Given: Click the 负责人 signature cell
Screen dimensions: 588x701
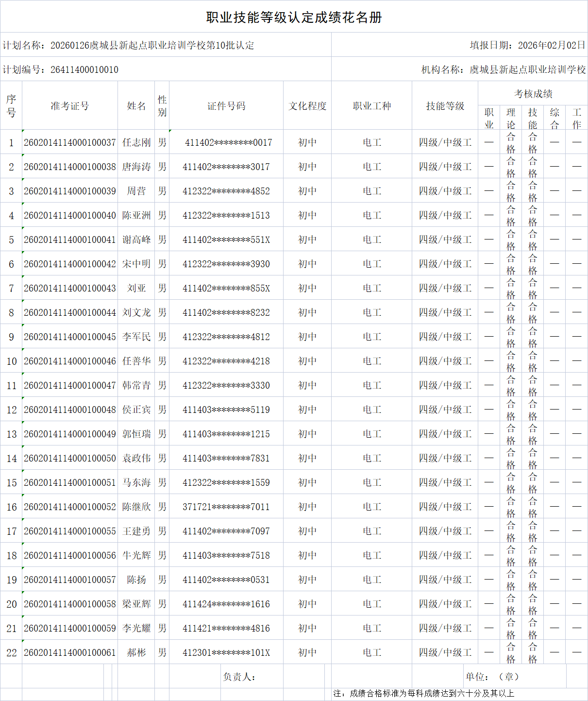Looking at the screenshot, I should 240,676.
